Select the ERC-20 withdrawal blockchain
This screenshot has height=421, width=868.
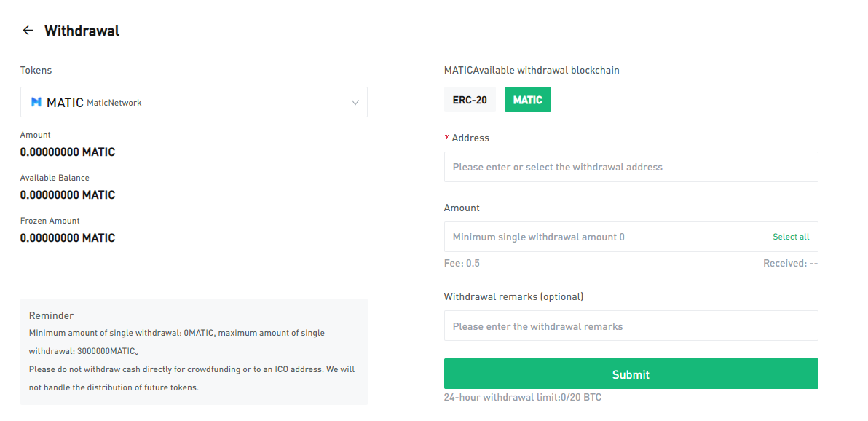[x=470, y=100]
